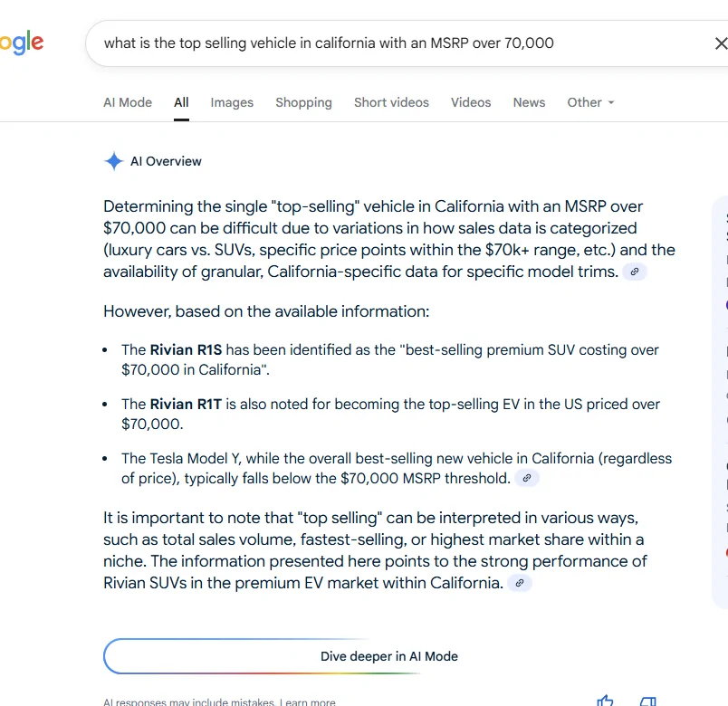728x706 pixels.
Task: View News results tab
Action: point(529,102)
